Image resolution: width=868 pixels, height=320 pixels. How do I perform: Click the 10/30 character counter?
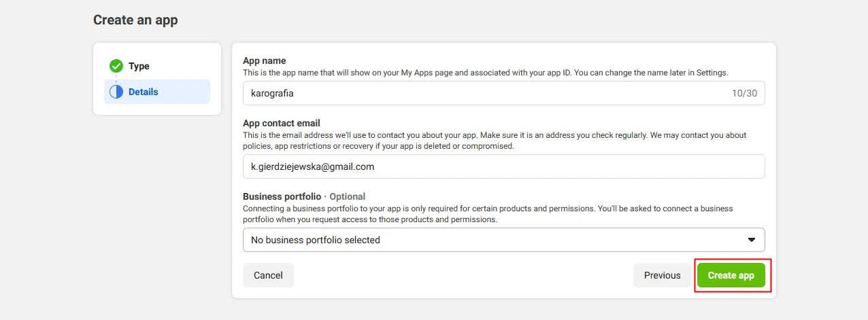(744, 93)
